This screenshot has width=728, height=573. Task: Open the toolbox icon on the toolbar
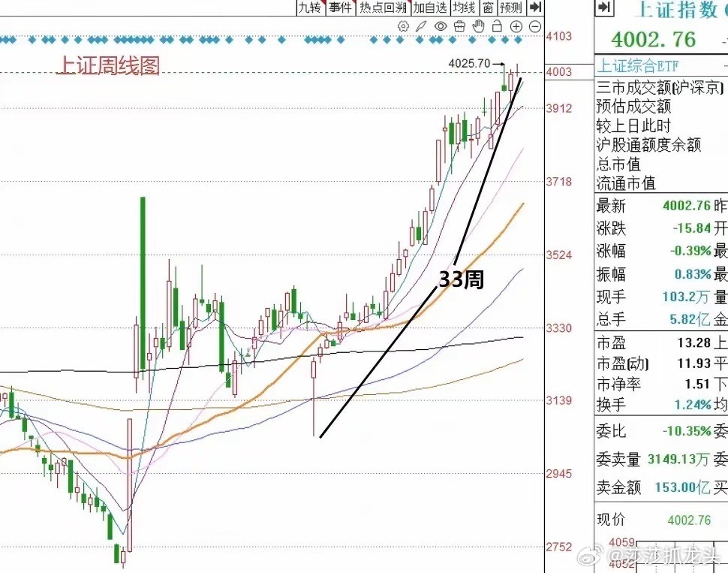pos(459,26)
